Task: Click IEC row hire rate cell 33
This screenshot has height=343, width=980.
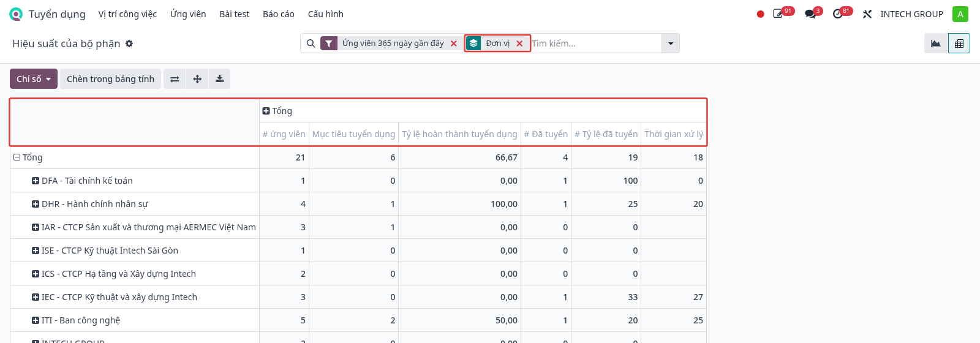Action: pyautogui.click(x=606, y=297)
